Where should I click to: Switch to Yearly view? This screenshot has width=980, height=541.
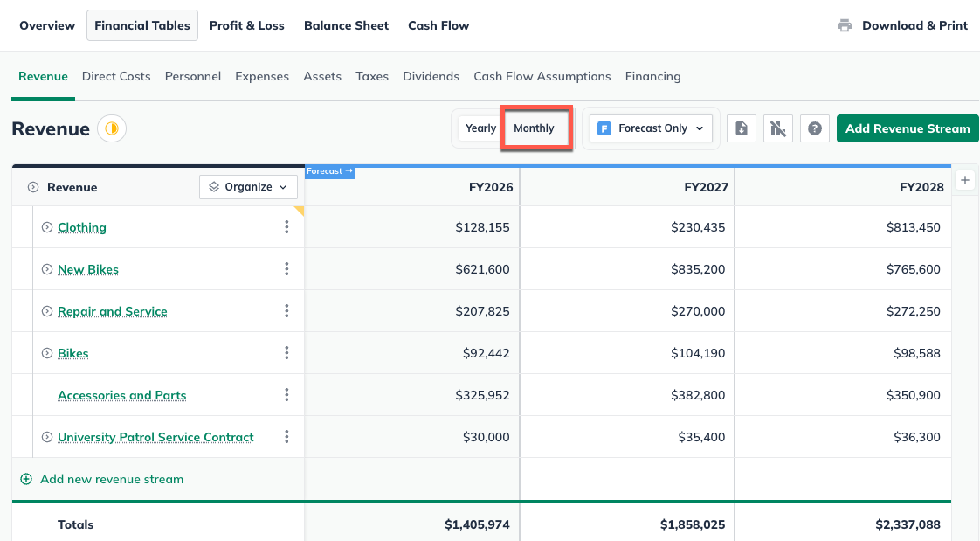[x=480, y=128]
